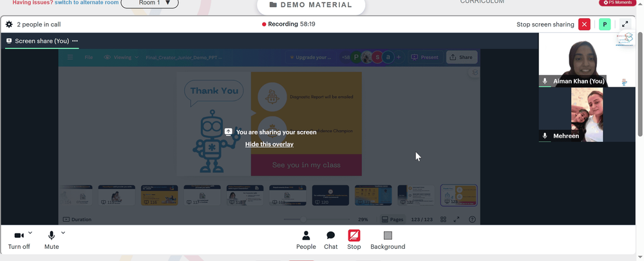Open microphone options chevron

(x=63, y=233)
